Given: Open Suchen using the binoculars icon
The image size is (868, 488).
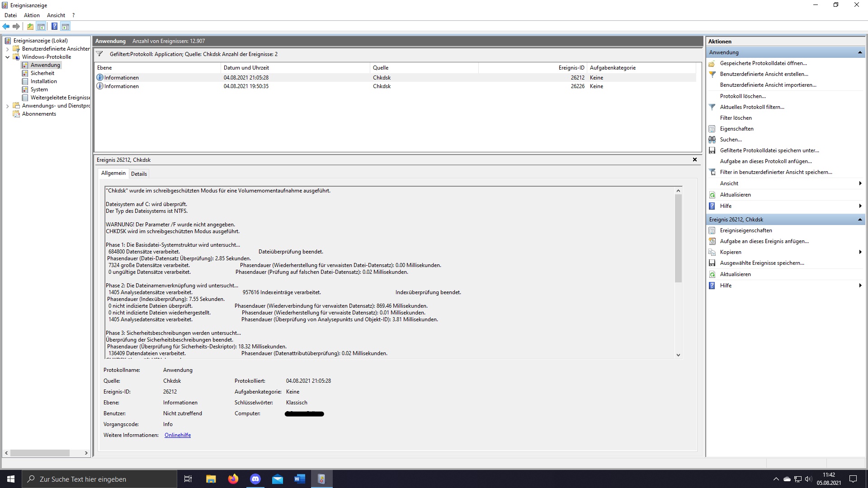Looking at the screenshot, I should click(713, 139).
